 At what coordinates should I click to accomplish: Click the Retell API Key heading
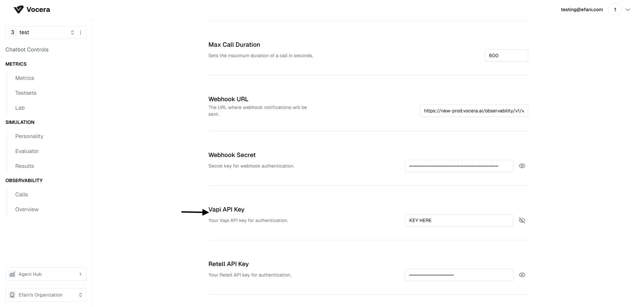click(x=229, y=264)
